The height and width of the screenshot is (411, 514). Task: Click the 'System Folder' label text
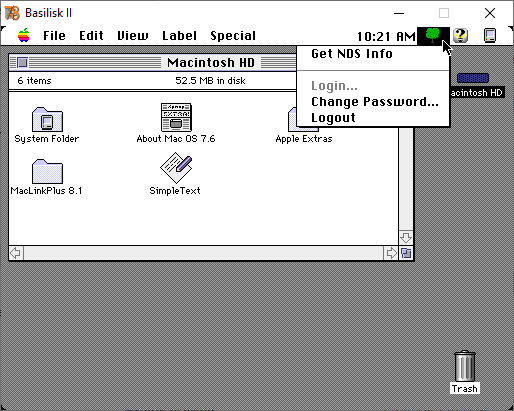(47, 139)
